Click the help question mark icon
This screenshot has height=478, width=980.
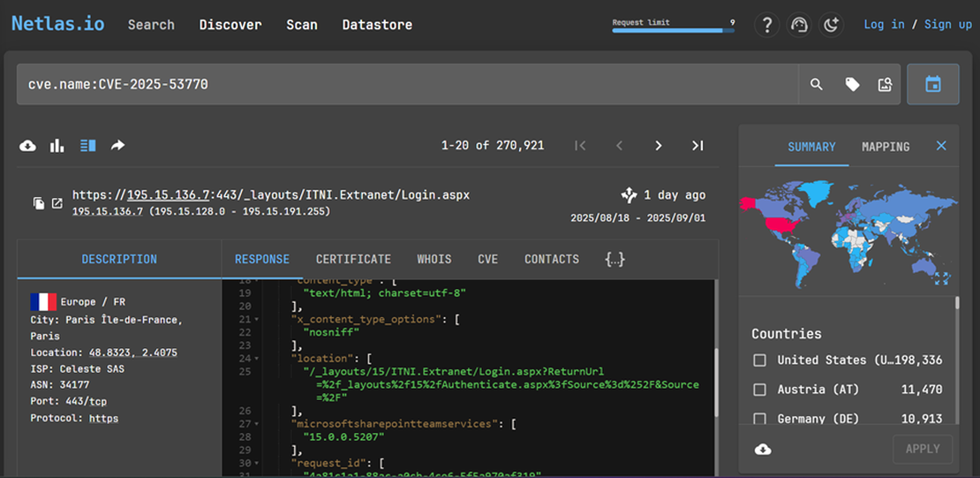(x=767, y=25)
